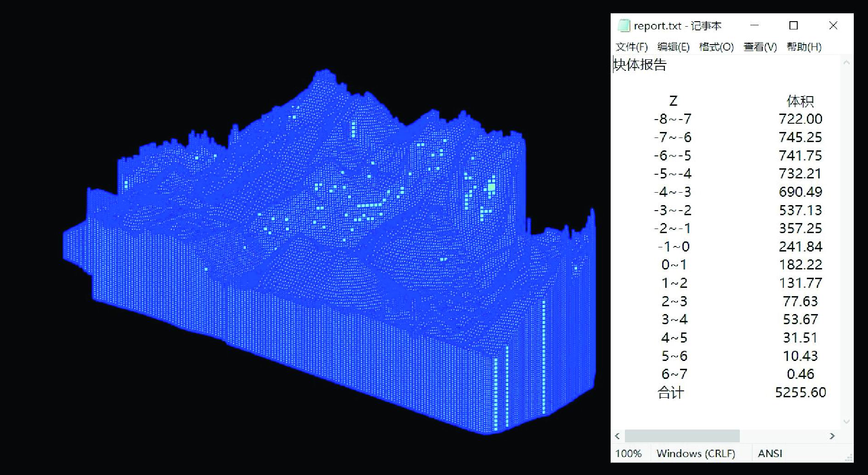
Task: Place cursor after 块体报告 heading text
Action: (667, 65)
